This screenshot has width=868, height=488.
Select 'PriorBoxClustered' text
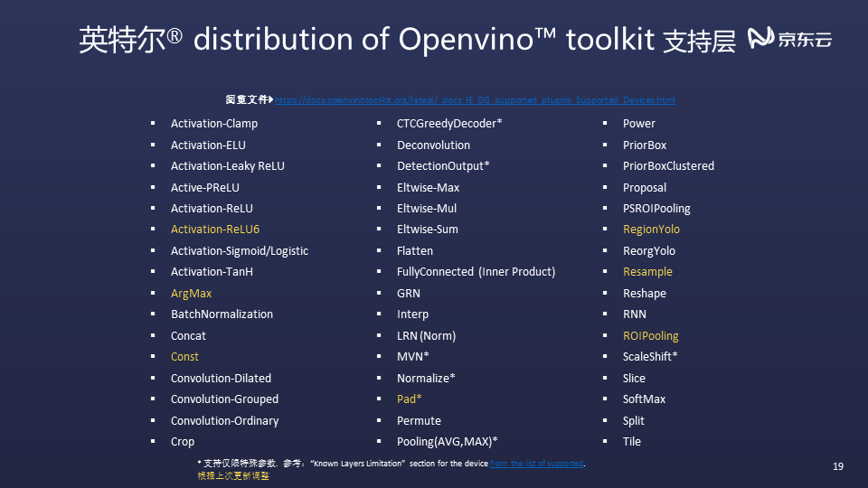[x=668, y=166]
